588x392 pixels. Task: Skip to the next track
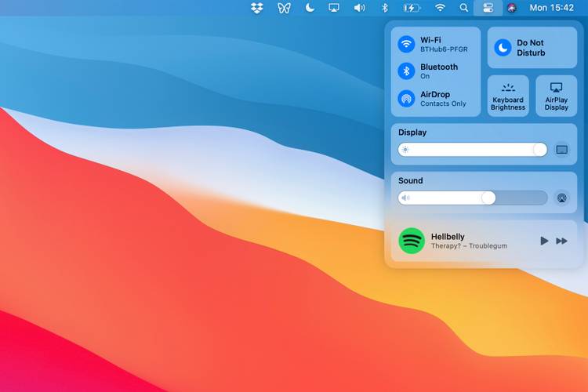pos(561,241)
